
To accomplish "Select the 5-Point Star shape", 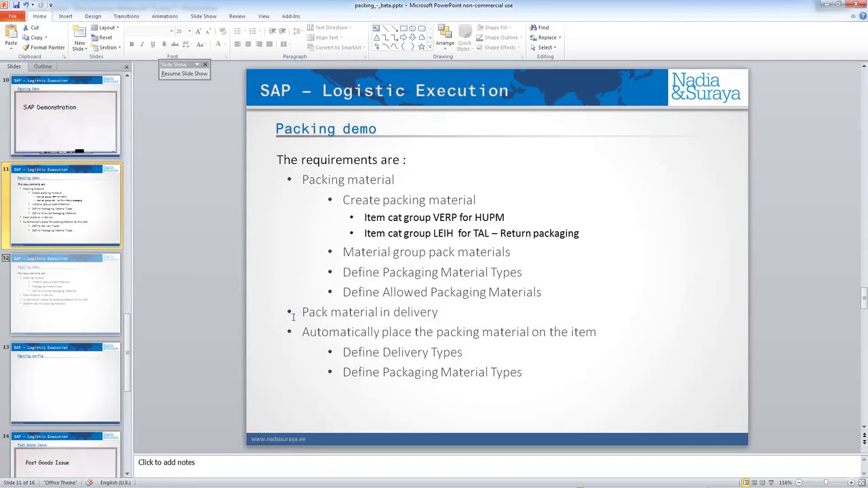I will 421,47.
